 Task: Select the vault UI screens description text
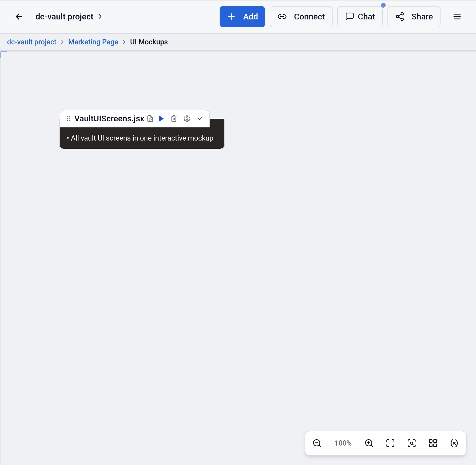coord(140,138)
